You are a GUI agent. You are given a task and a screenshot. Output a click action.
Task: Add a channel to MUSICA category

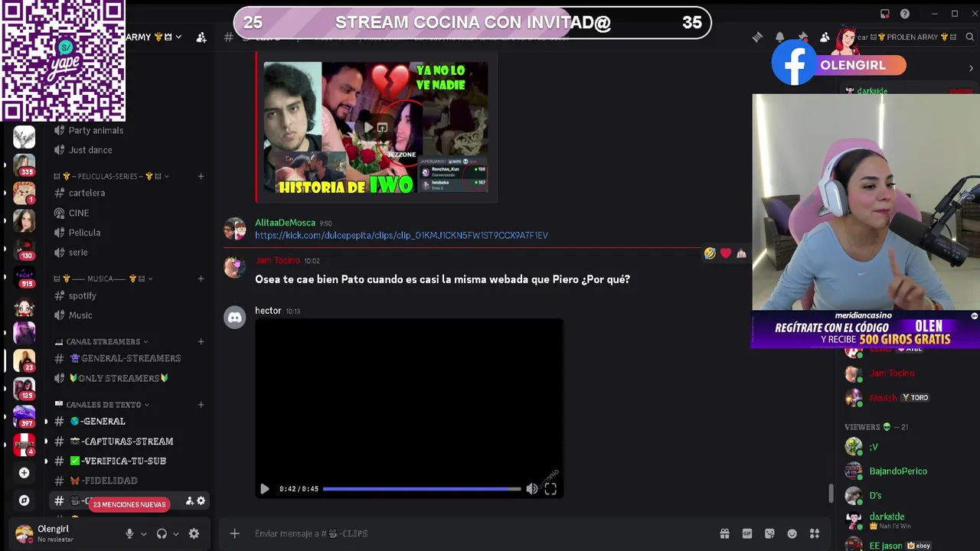(201, 279)
